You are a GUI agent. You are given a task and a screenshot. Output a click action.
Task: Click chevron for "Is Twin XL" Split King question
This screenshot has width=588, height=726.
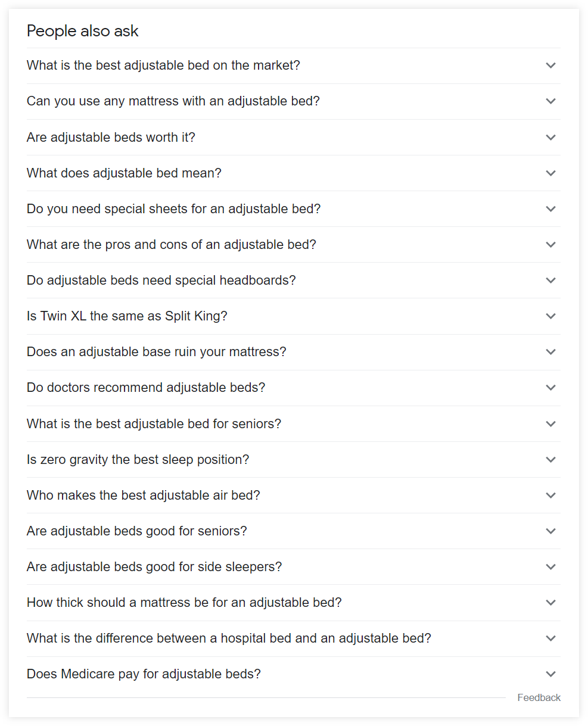pos(550,316)
